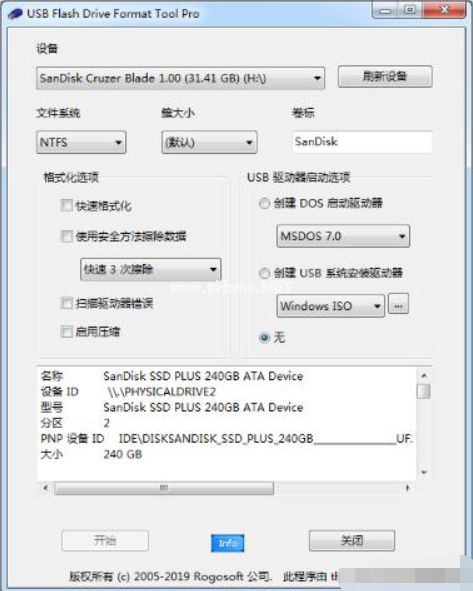This screenshot has height=591, width=473.
Task: Click the blue Info button
Action: (228, 543)
